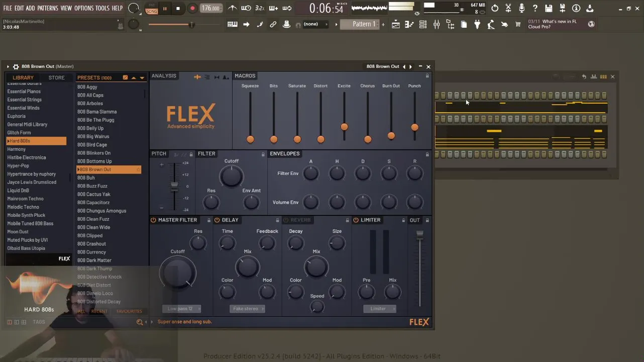The width and height of the screenshot is (644, 362).
Task: Toggle the Filter section lock
Action: pyautogui.click(x=263, y=154)
